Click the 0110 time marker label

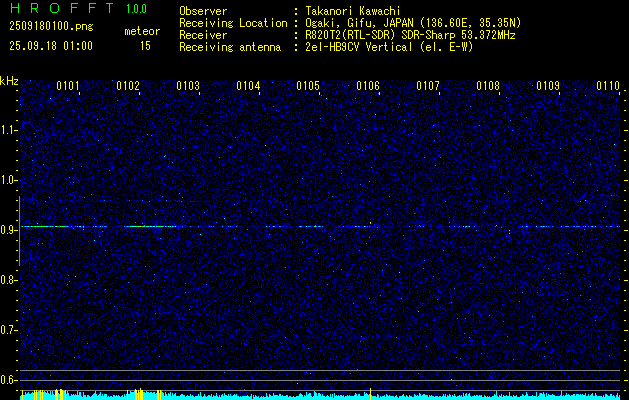[608, 86]
